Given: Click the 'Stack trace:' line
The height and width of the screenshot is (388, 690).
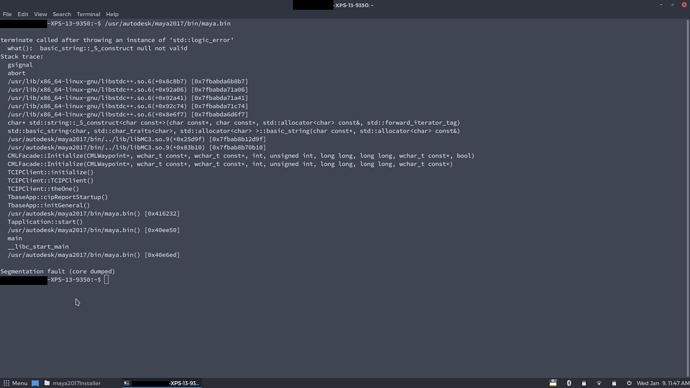Looking at the screenshot, I should coord(22,56).
